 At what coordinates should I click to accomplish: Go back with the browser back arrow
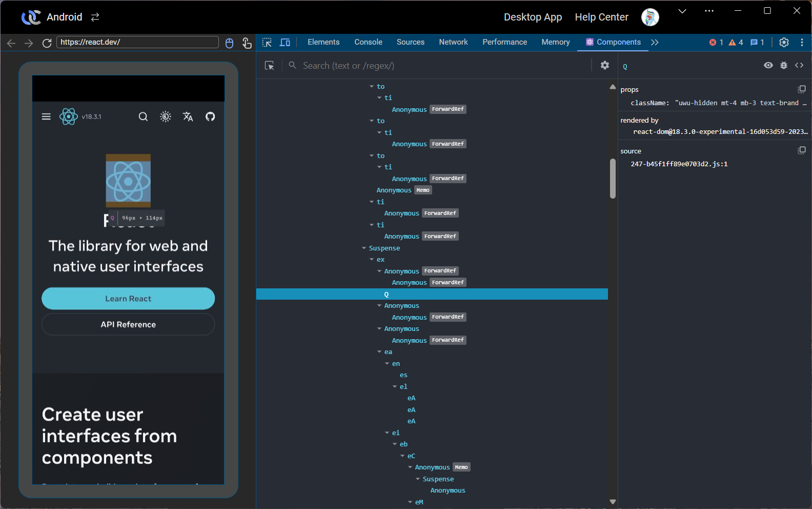pos(11,43)
